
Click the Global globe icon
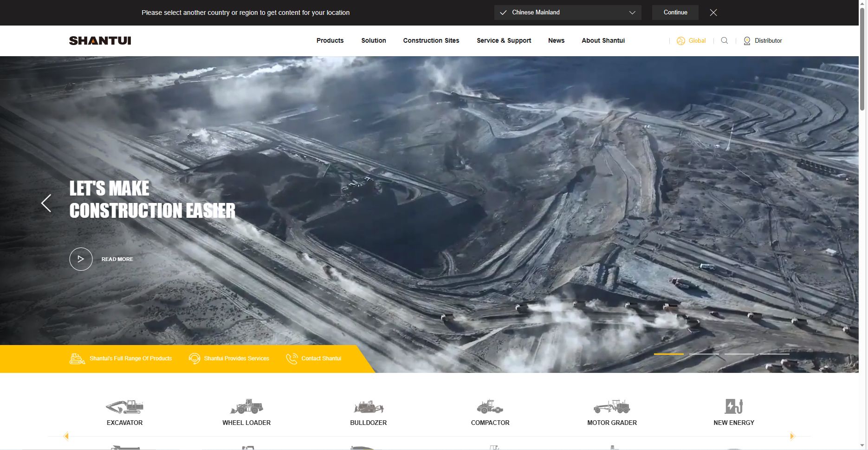tap(681, 41)
